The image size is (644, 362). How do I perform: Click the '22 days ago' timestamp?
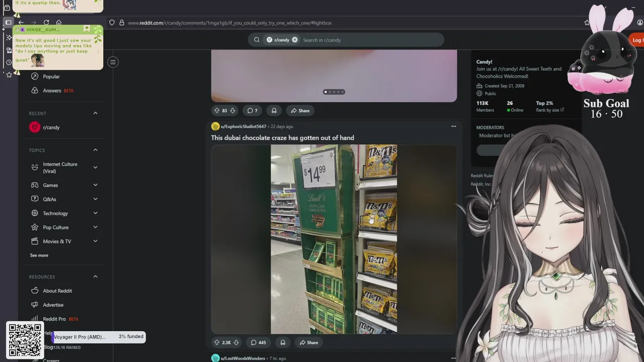(x=282, y=126)
